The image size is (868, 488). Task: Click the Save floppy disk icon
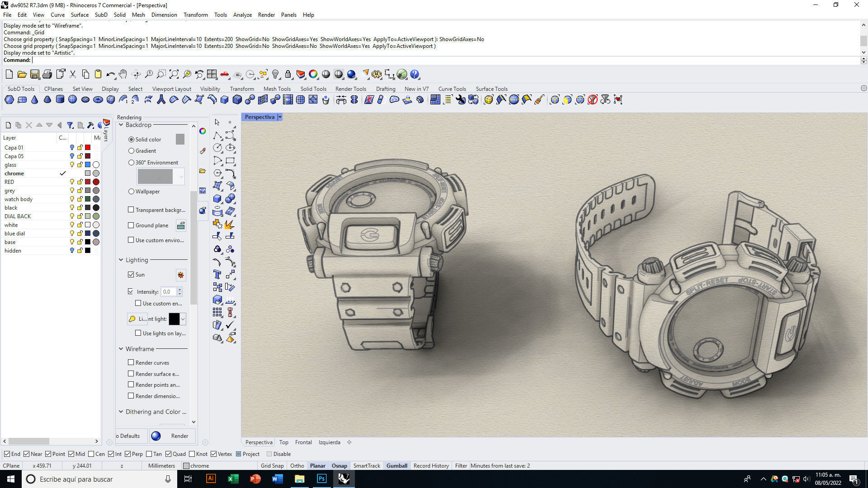pos(34,75)
